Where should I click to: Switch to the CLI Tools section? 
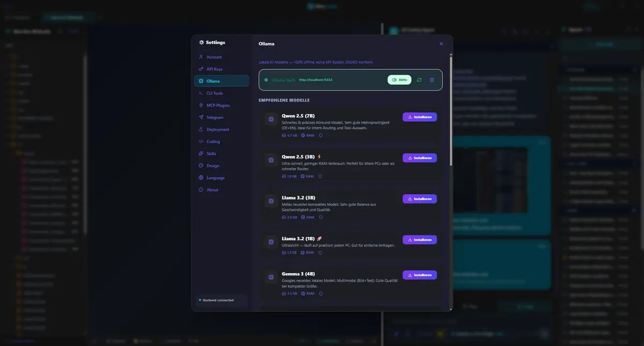tap(221, 93)
